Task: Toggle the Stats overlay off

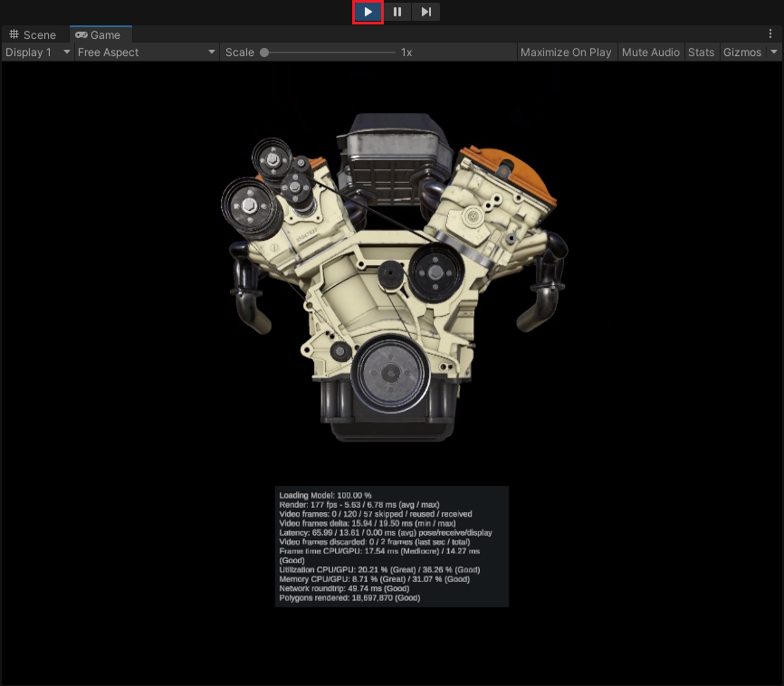Action: (701, 52)
